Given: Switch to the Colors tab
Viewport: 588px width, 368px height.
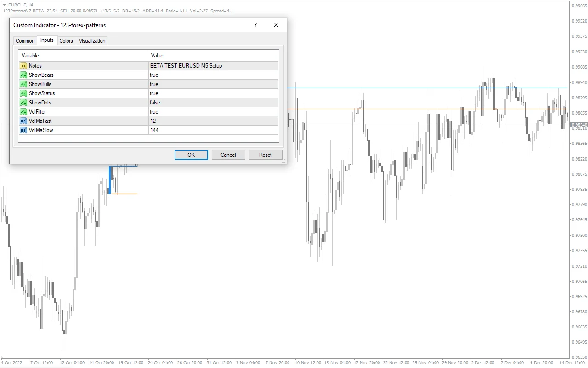Looking at the screenshot, I should point(66,40).
